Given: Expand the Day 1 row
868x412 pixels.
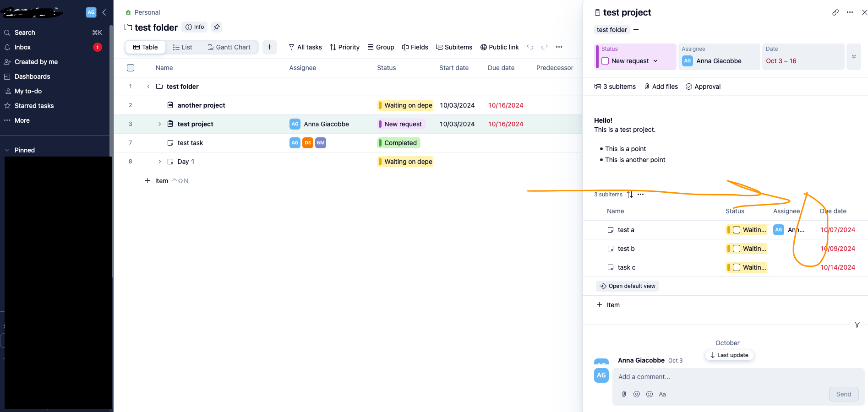Looking at the screenshot, I should [x=159, y=162].
